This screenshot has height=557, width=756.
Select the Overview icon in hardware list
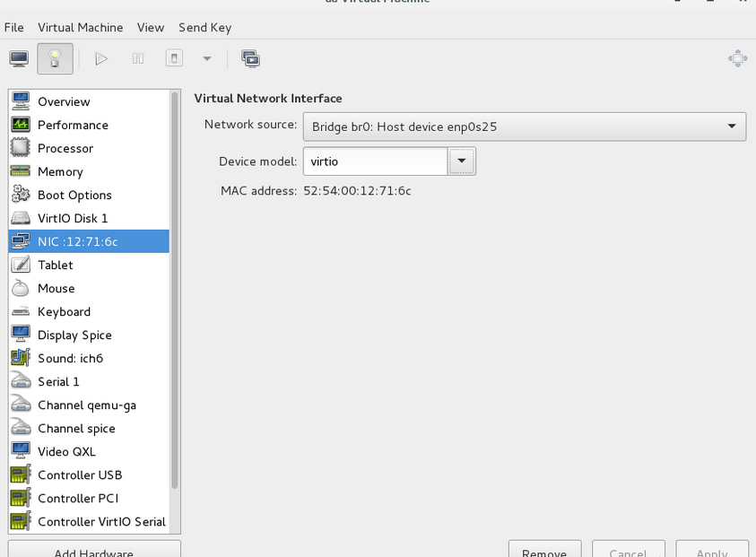pos(21,101)
